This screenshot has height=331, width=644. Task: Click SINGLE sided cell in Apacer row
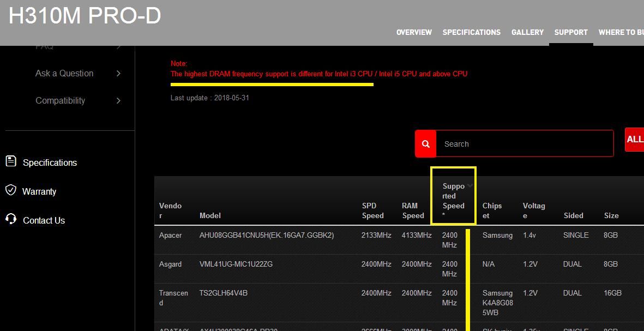point(576,236)
